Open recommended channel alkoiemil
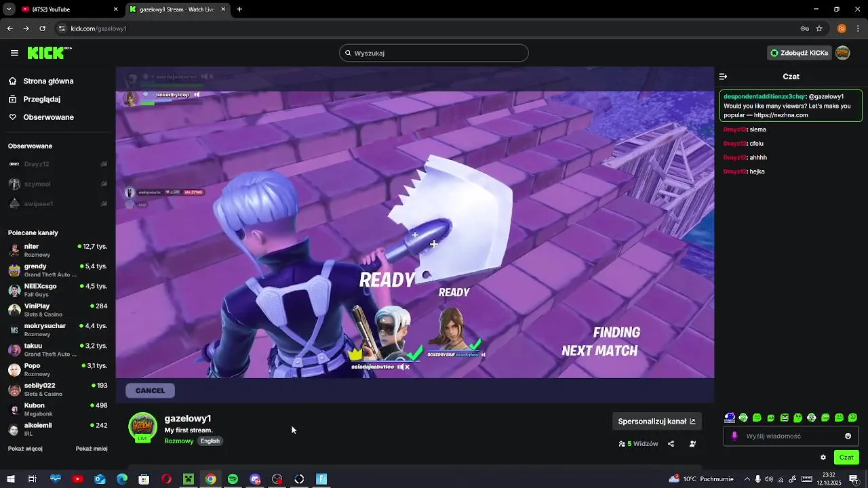 coord(58,429)
